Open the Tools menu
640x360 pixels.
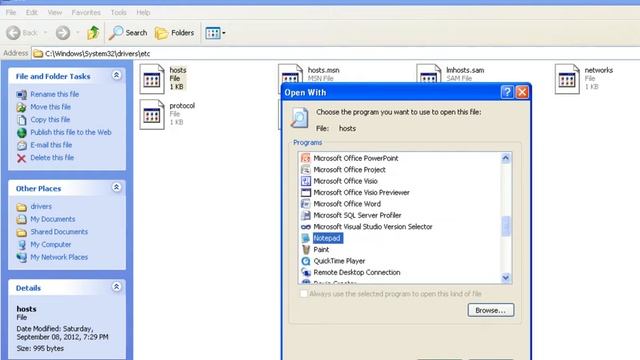[x=118, y=13]
